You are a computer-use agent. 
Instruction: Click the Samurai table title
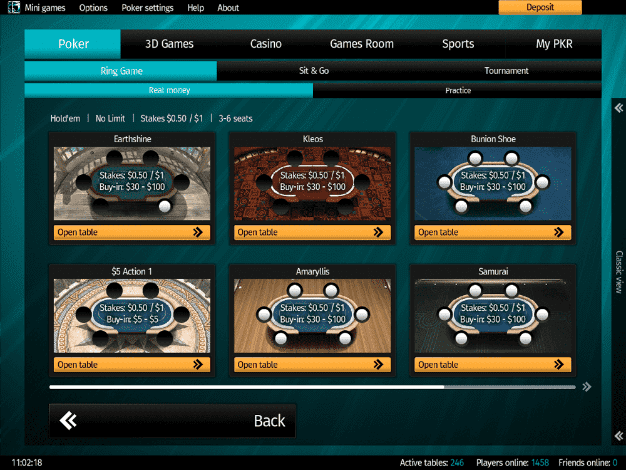pos(493,272)
